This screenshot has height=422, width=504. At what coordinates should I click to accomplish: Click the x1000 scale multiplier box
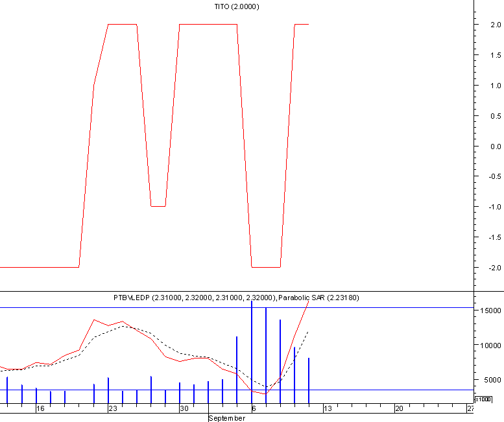tap(483, 399)
